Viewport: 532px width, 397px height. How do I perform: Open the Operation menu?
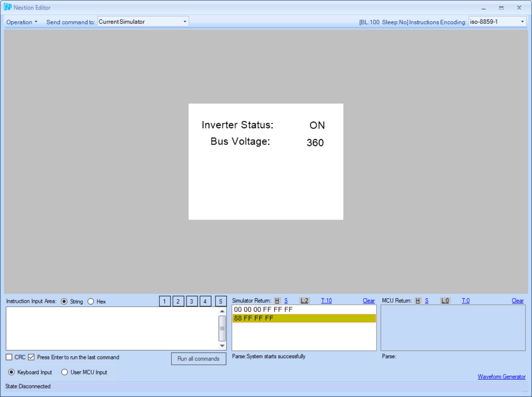click(22, 22)
